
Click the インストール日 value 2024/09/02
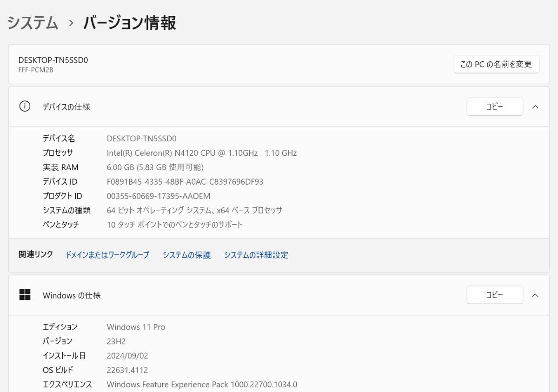[x=127, y=356]
